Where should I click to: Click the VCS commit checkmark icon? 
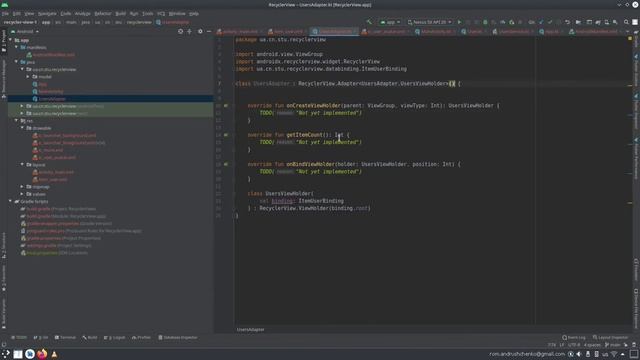550,22
